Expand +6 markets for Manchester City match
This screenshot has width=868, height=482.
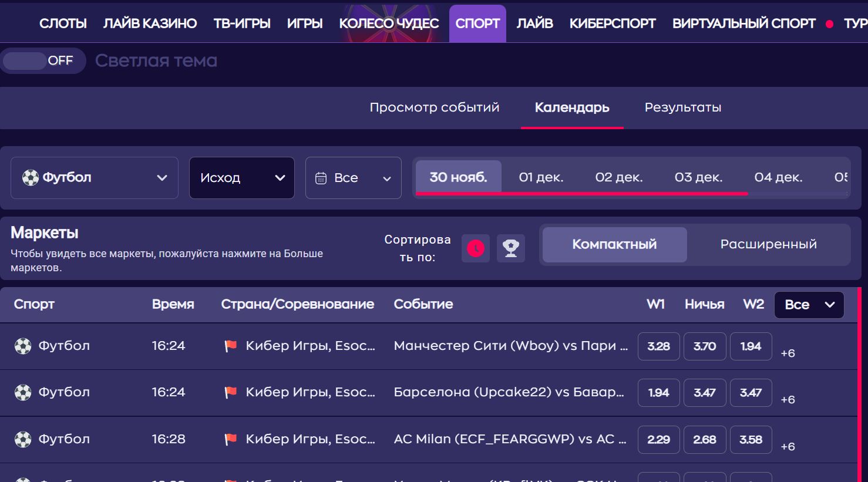click(x=788, y=353)
